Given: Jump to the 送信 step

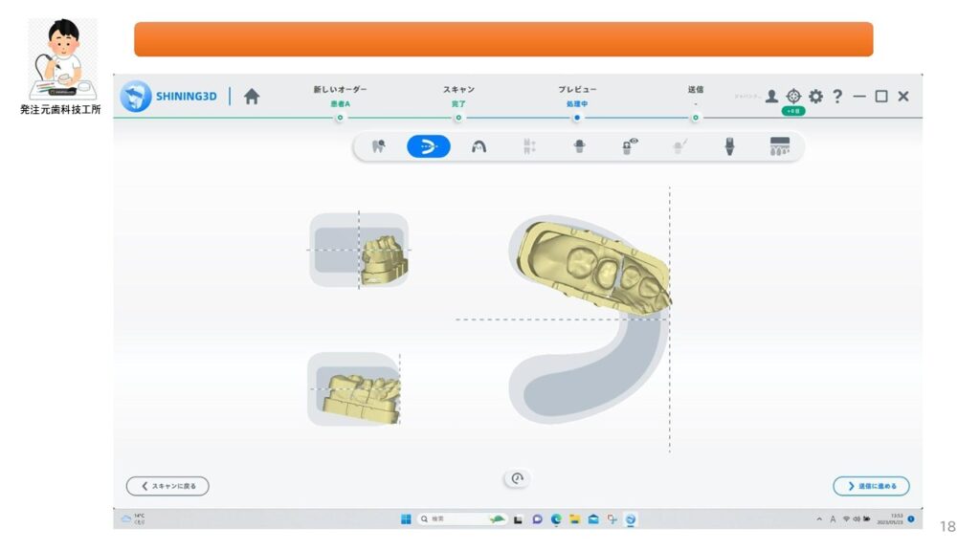Looking at the screenshot, I should pyautogui.click(x=695, y=117).
